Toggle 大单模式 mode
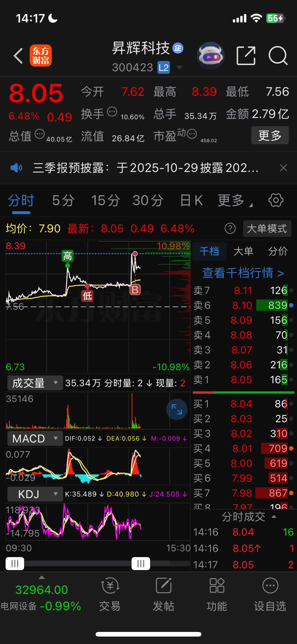The height and width of the screenshot is (644, 297). pyautogui.click(x=267, y=229)
